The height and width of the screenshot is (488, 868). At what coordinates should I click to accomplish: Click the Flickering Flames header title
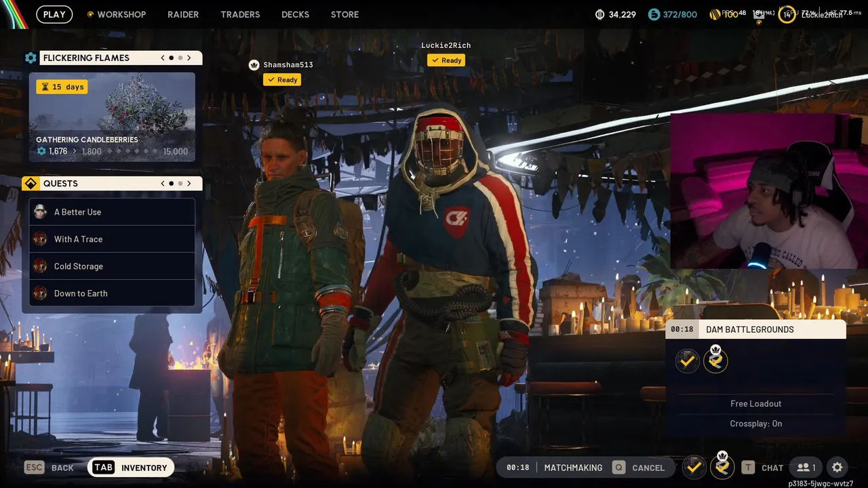tap(86, 58)
